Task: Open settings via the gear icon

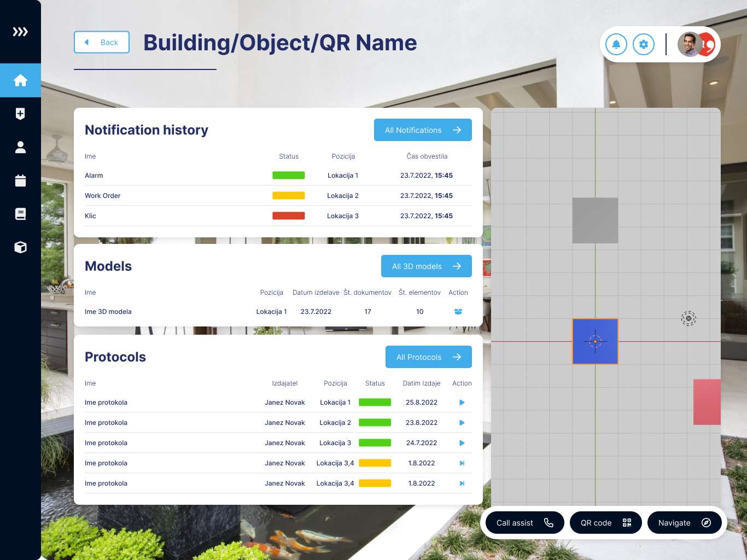Action: (644, 44)
